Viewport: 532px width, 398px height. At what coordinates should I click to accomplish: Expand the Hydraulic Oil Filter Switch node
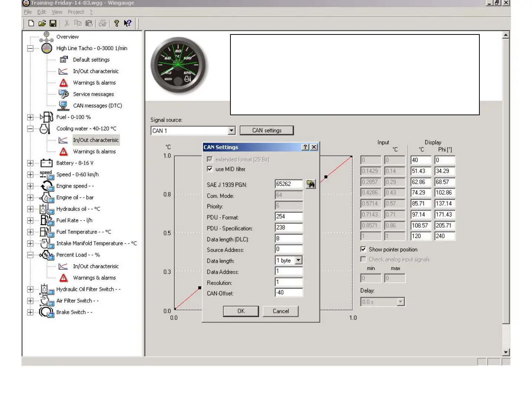click(30, 289)
